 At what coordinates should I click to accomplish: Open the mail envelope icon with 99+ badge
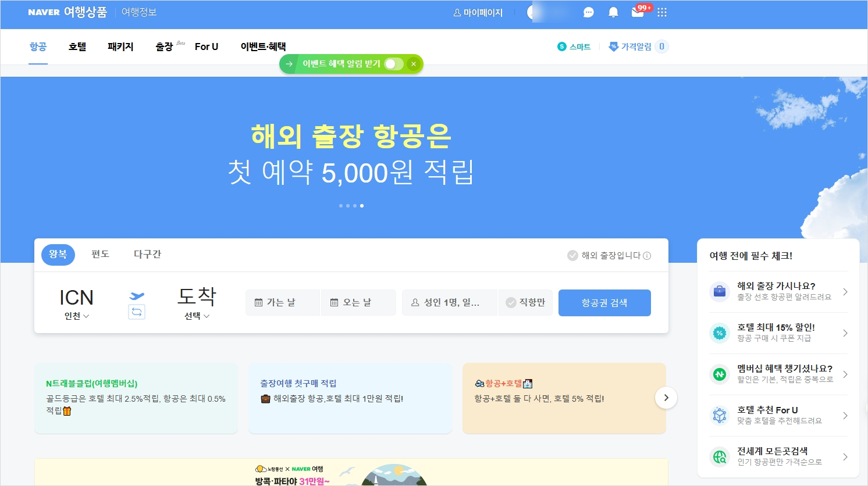pyautogui.click(x=638, y=12)
